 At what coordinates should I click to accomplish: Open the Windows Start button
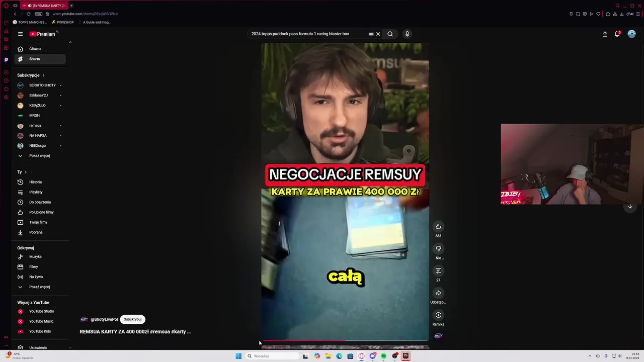(238, 356)
